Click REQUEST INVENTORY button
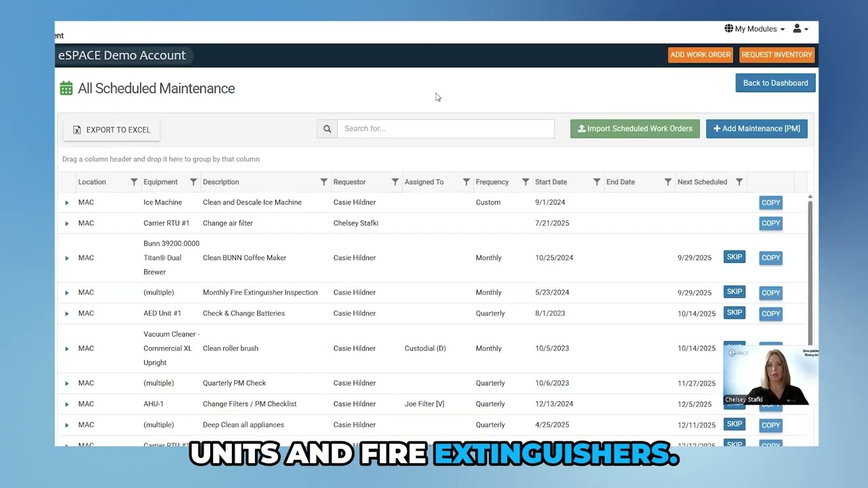This screenshot has width=868, height=488. 776,55
